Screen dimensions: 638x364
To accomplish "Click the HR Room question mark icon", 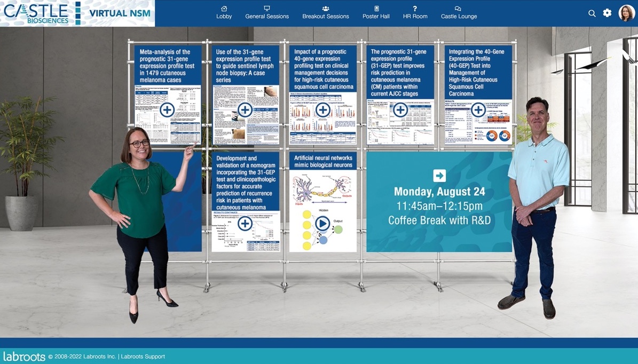I will (x=415, y=9).
